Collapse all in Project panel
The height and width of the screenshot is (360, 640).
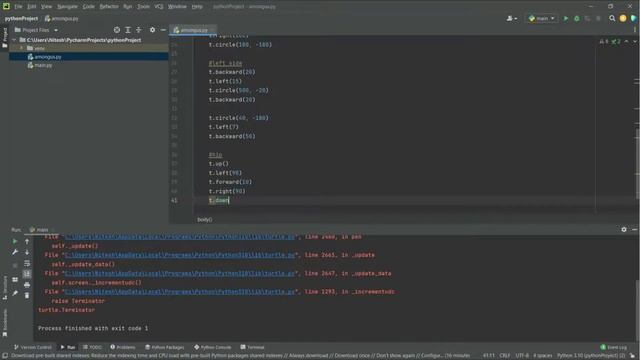click(138, 30)
